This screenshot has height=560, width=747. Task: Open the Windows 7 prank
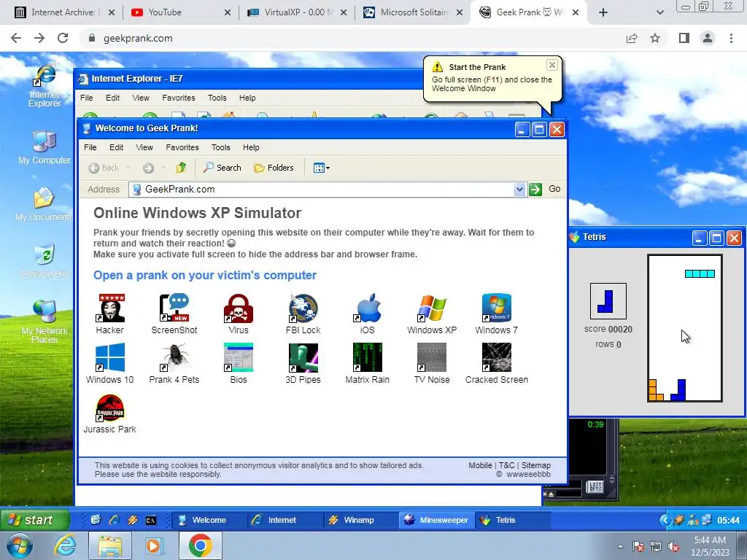496,308
